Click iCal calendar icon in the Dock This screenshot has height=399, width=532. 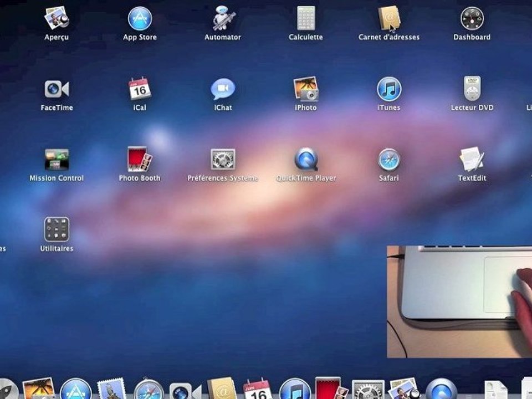(258, 389)
